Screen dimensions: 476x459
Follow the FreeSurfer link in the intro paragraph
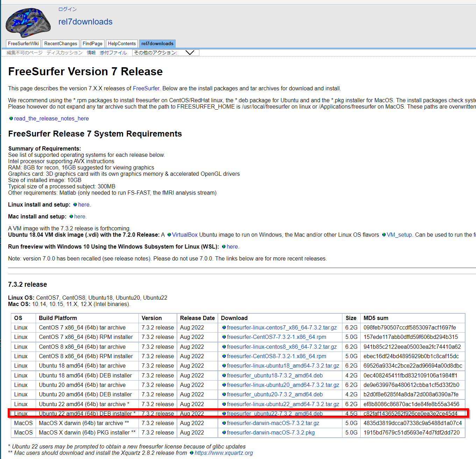[x=146, y=88]
